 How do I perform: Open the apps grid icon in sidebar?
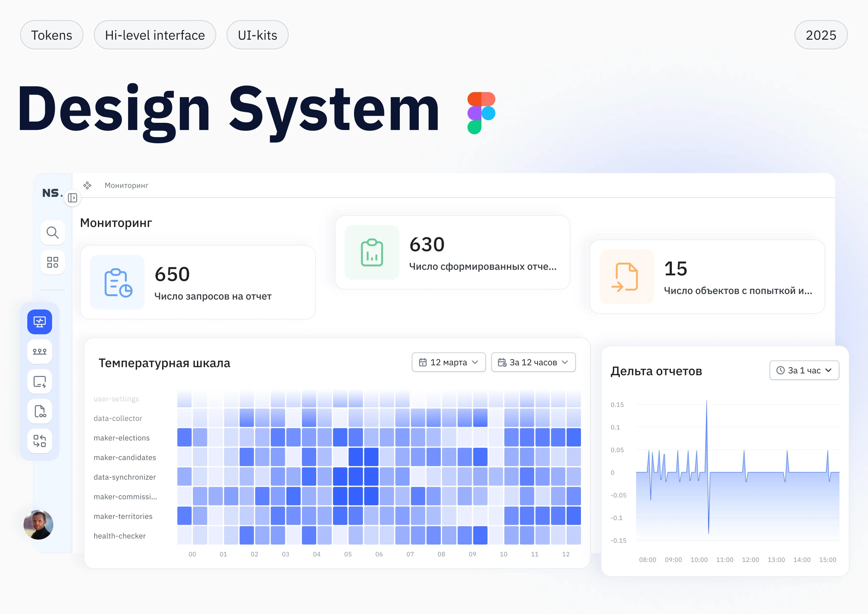(53, 262)
